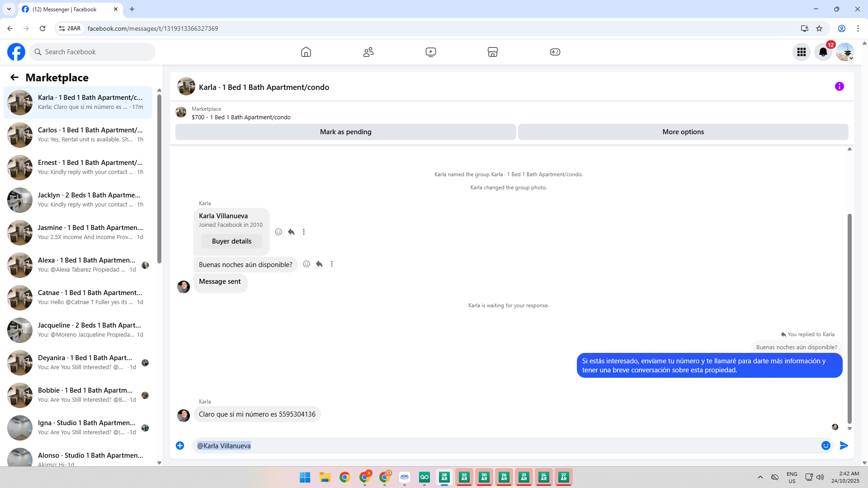Select the Messenger | Facebook tab
This screenshot has height=488, width=868.
click(70, 9)
